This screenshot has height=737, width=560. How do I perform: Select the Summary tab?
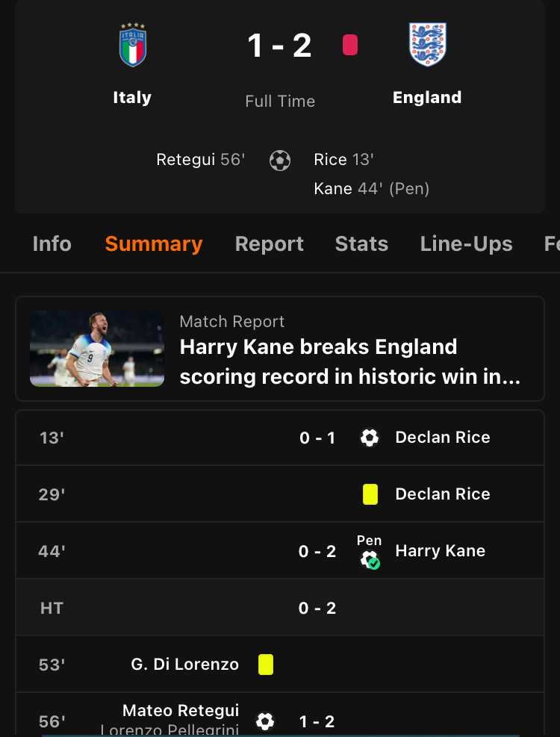point(154,244)
